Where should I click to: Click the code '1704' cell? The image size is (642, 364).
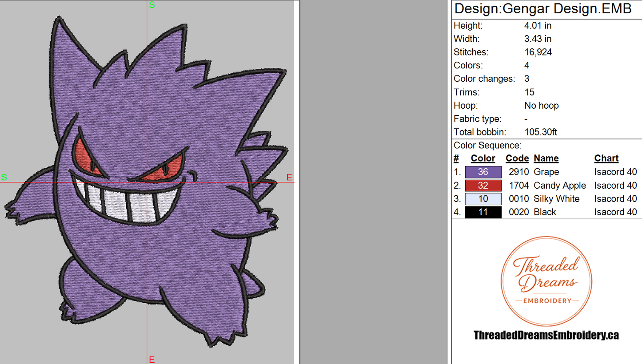point(519,186)
